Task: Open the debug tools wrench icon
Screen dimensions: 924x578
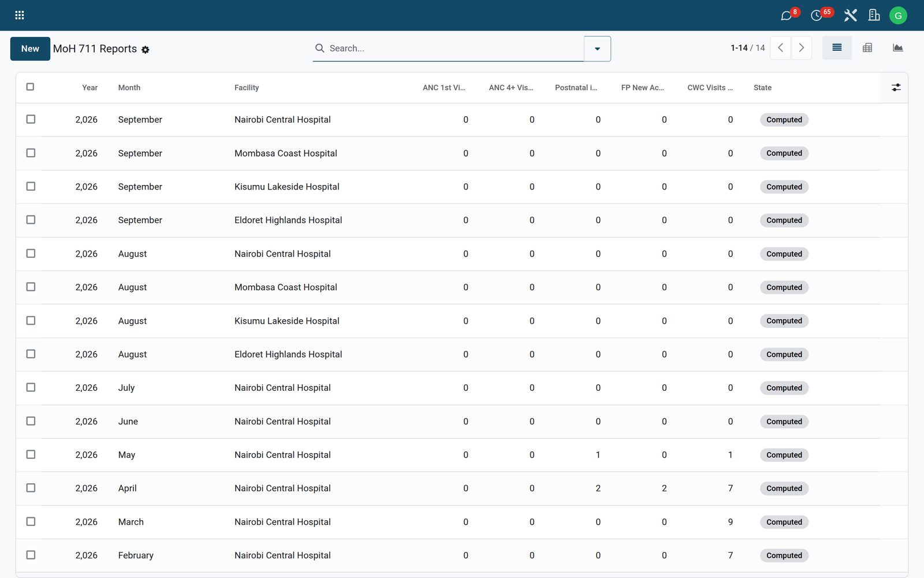Action: (x=850, y=16)
